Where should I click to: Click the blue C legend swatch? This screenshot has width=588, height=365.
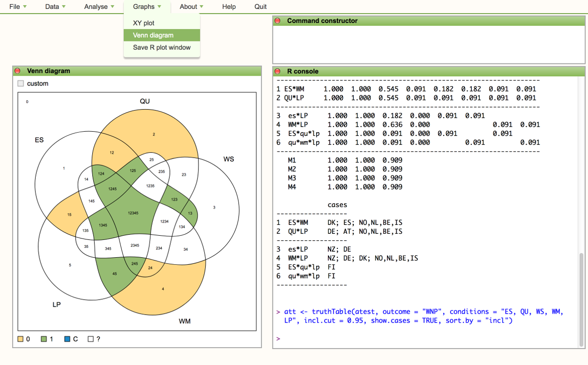67,339
